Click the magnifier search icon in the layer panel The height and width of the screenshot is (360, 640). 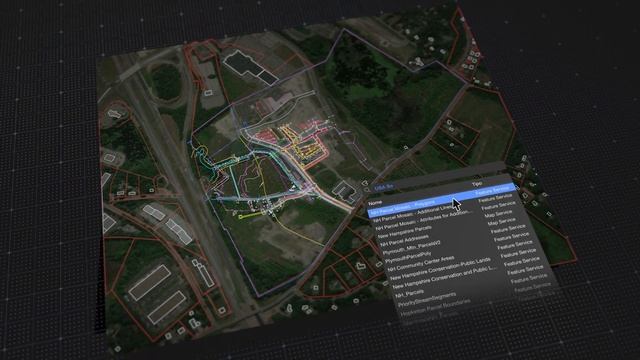coord(367,189)
